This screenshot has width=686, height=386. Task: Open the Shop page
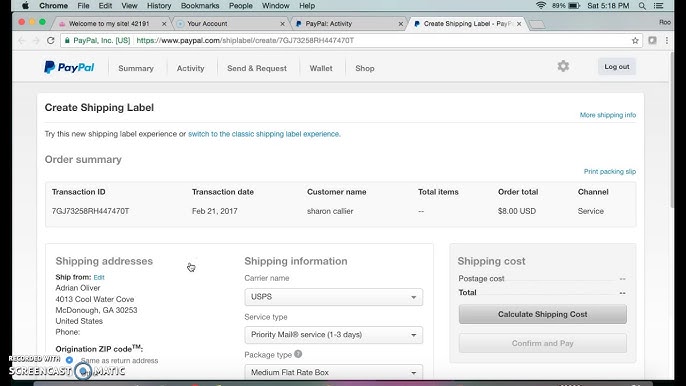pos(365,68)
